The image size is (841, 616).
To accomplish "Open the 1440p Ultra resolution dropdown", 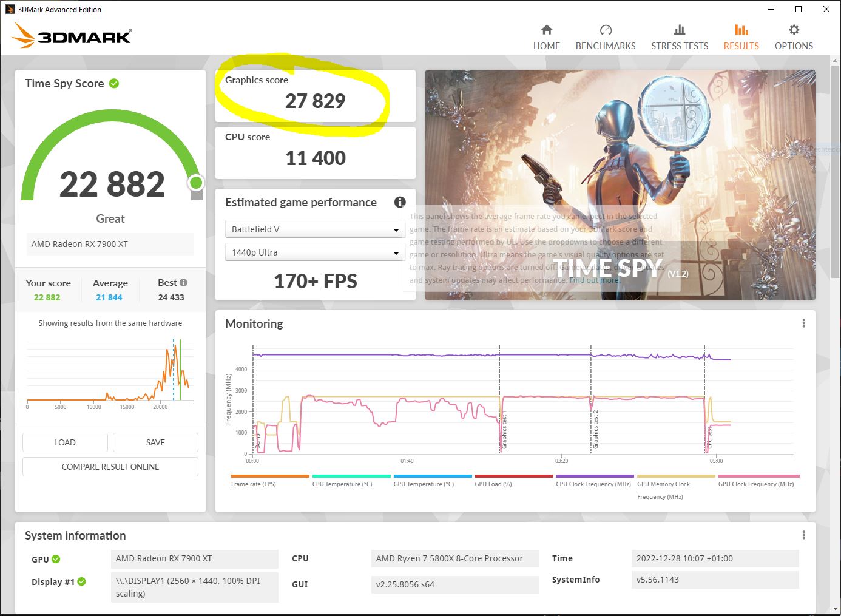I will 315,252.
